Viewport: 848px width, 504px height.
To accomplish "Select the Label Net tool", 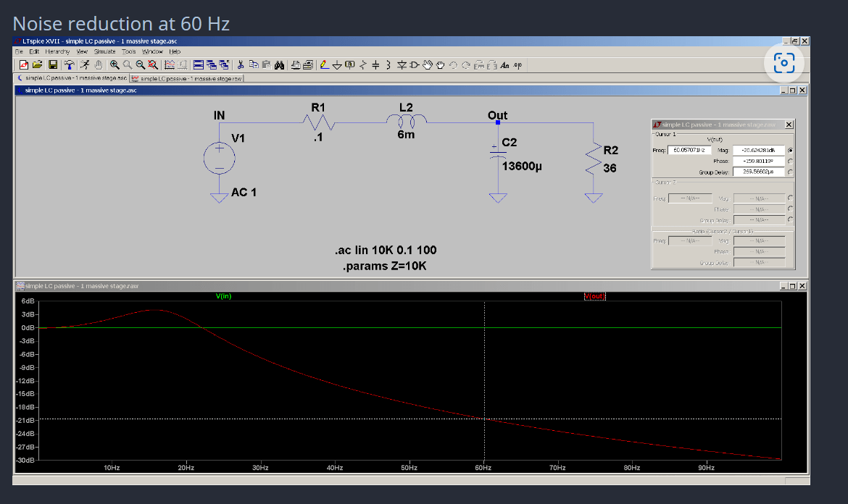I will click(350, 65).
